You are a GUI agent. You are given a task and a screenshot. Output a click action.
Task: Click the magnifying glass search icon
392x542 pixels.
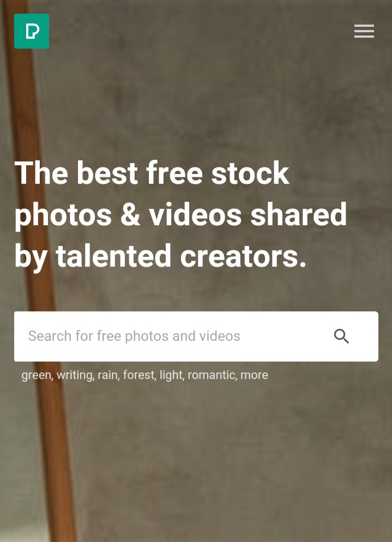click(341, 336)
